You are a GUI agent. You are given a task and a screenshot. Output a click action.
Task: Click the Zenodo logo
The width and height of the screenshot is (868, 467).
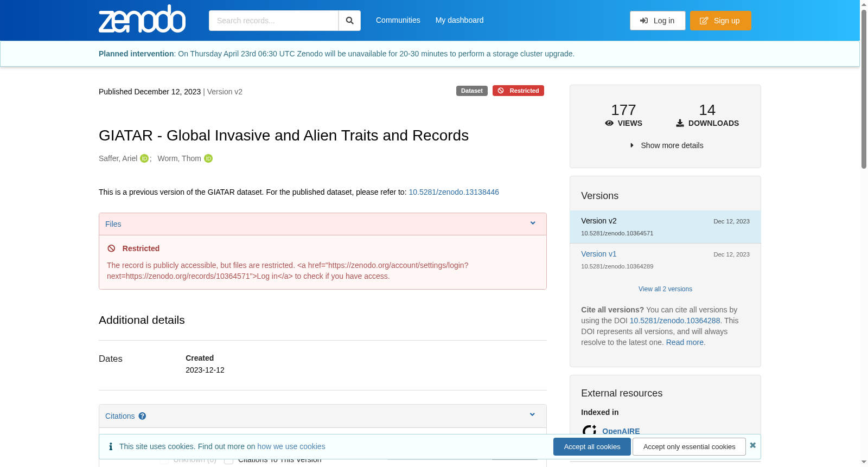(x=142, y=19)
